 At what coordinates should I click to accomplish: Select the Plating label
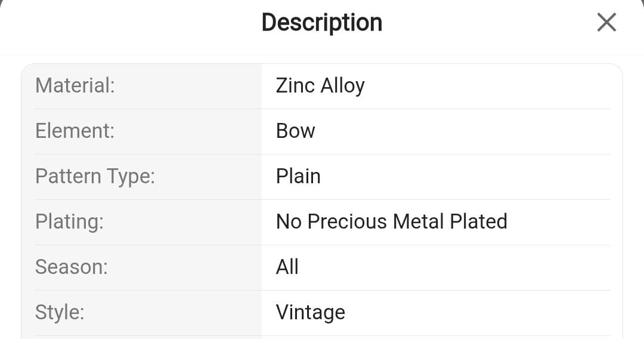point(69,222)
